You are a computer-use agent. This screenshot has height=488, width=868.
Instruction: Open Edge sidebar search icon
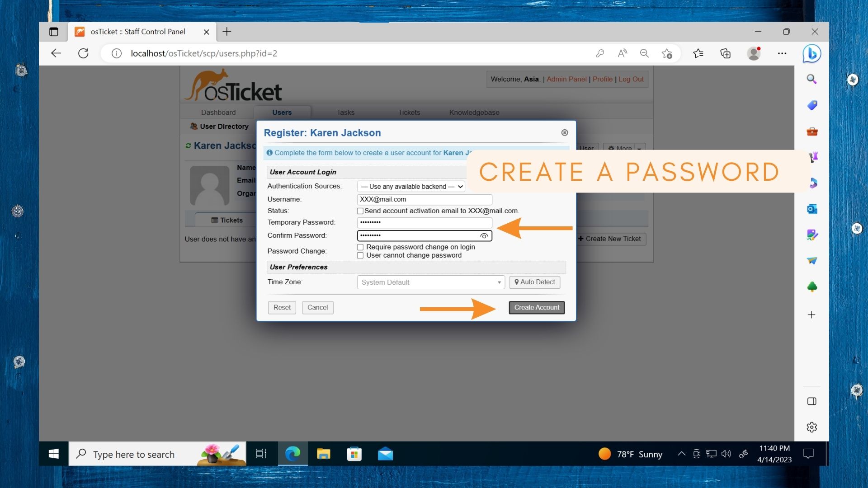click(x=811, y=80)
